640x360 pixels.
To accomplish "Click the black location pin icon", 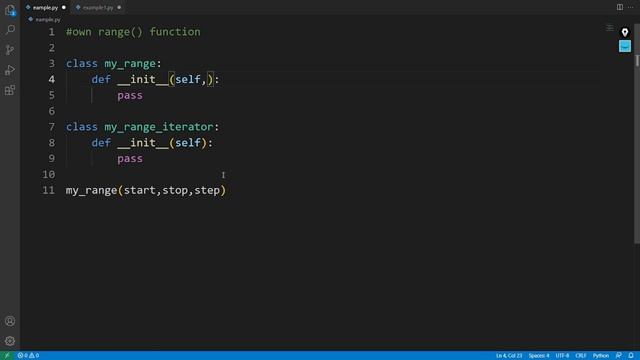I will pyautogui.click(x=625, y=32).
